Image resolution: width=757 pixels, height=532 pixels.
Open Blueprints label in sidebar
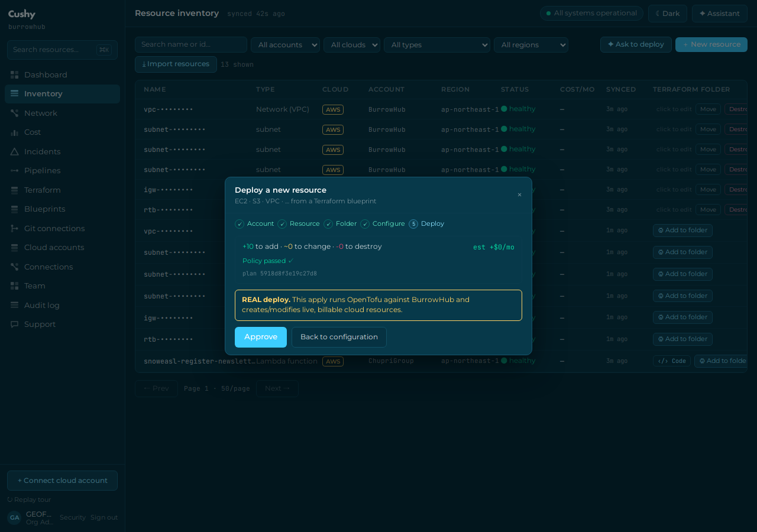45,209
